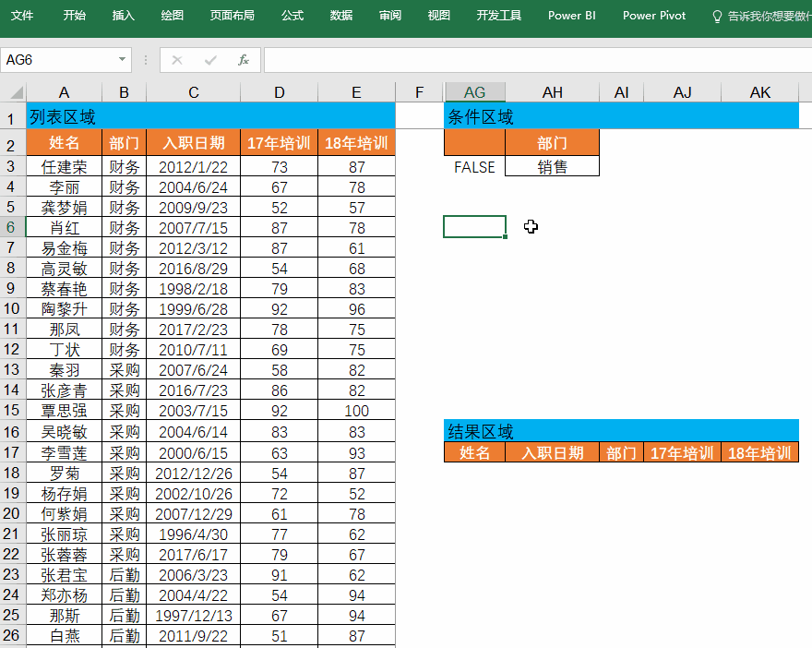Open the 文件 menu tab
This screenshot has width=812, height=648.
(x=22, y=16)
